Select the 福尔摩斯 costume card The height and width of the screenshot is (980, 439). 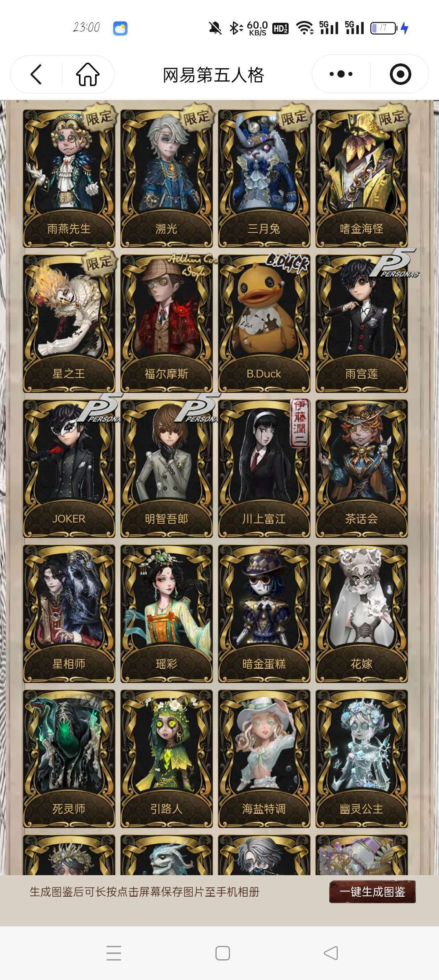[x=167, y=323]
